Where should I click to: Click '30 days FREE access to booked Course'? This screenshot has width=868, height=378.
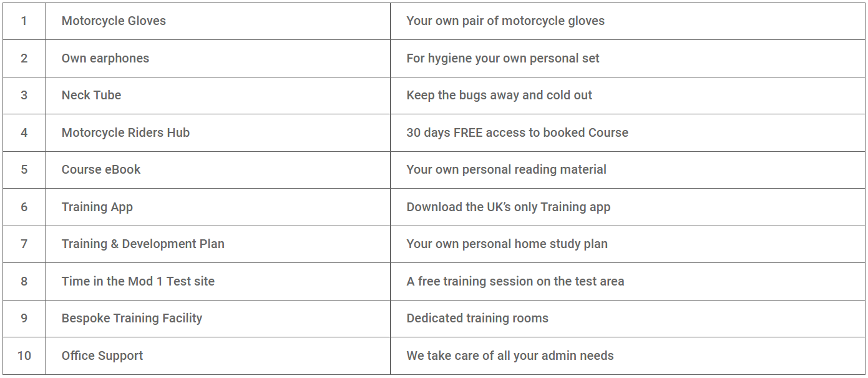(517, 132)
